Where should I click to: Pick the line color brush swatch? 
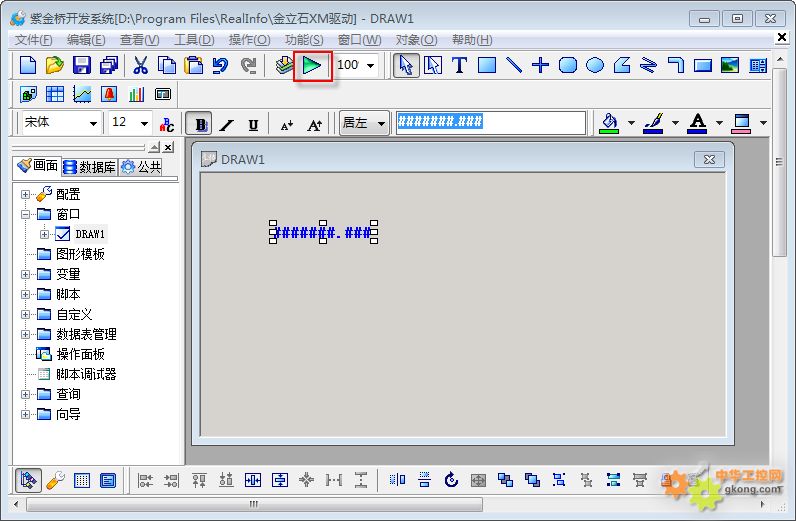(653, 123)
